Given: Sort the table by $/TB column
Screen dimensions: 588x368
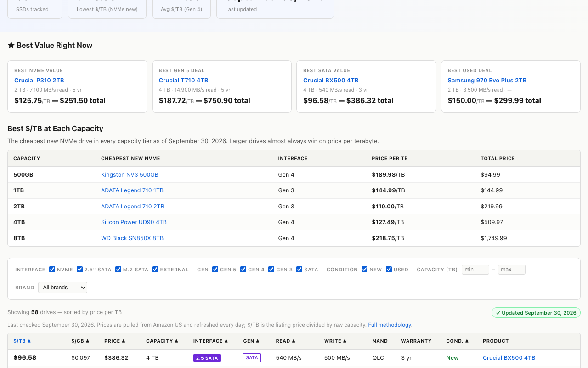Looking at the screenshot, I should [22, 341].
